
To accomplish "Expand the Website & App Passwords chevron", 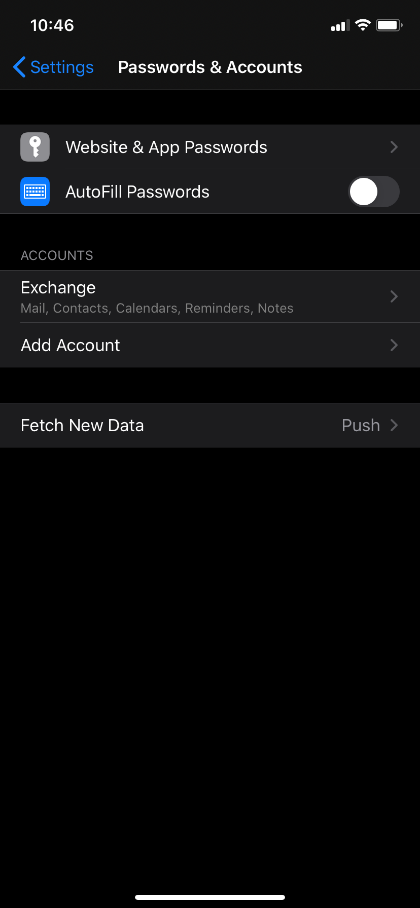I will coord(394,147).
